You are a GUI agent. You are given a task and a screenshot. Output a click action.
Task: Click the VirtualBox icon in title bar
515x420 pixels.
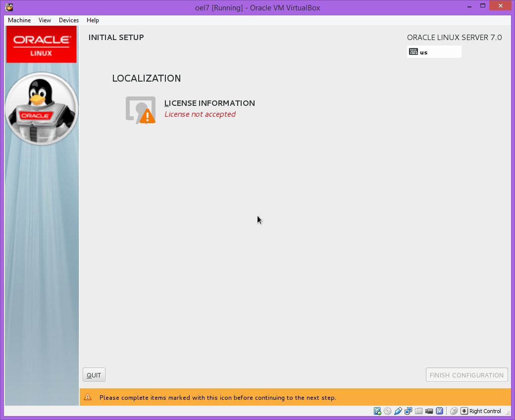(x=9, y=7)
